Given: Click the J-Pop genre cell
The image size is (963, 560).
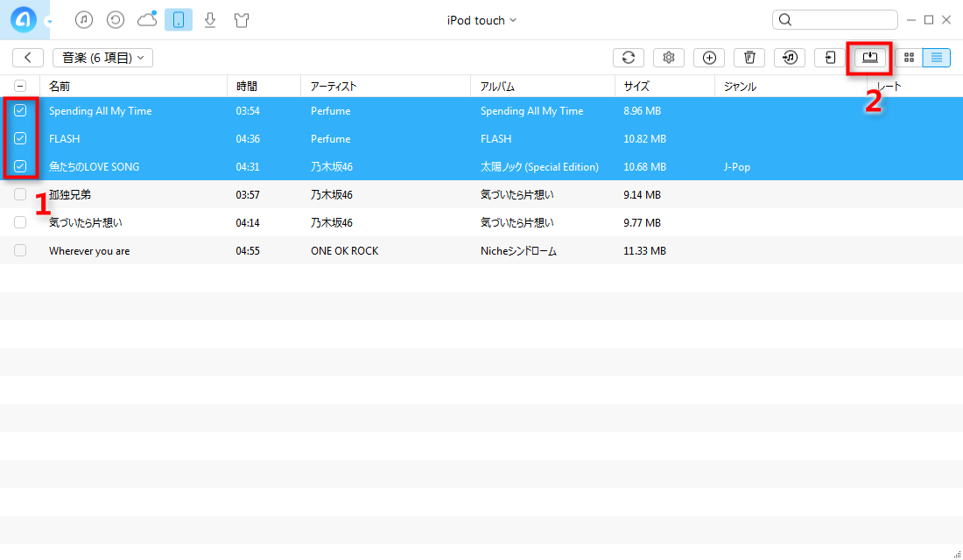Looking at the screenshot, I should pos(737,167).
